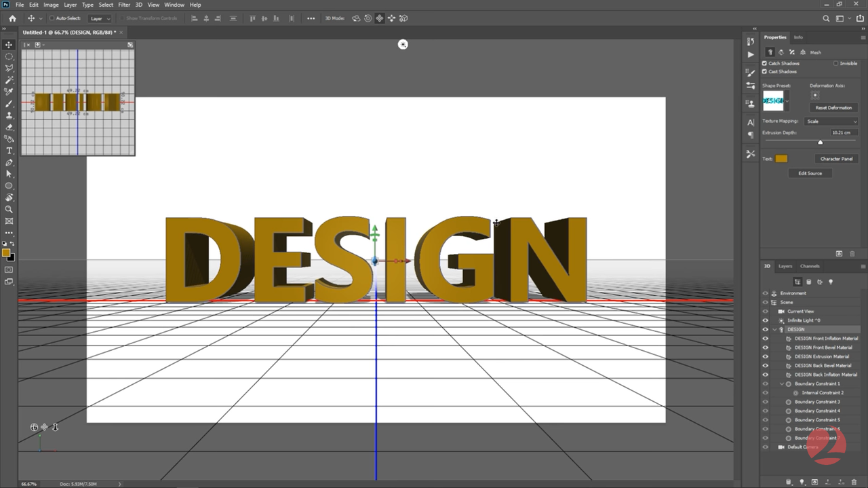Open the 3D menu
Screen dimensions: 868x488
pyautogui.click(x=139, y=5)
